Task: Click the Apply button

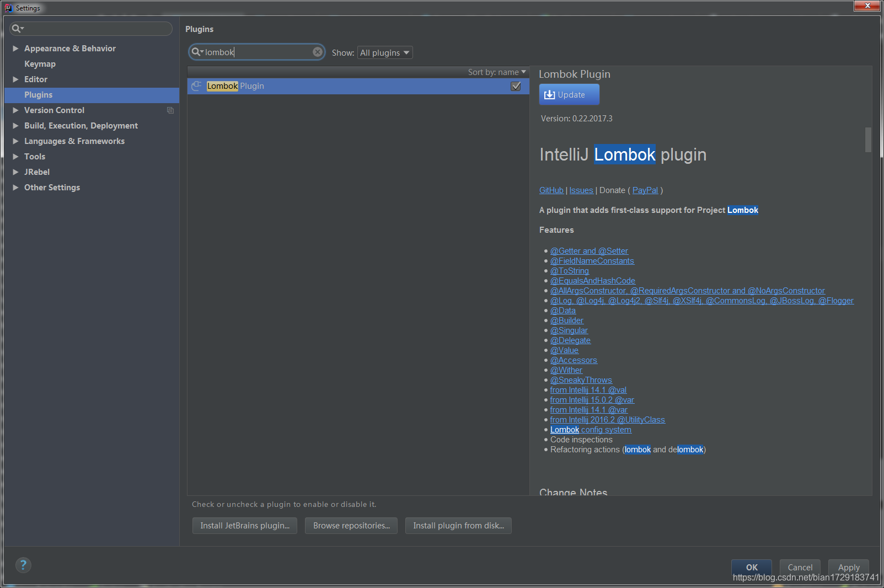Action: pos(848,567)
